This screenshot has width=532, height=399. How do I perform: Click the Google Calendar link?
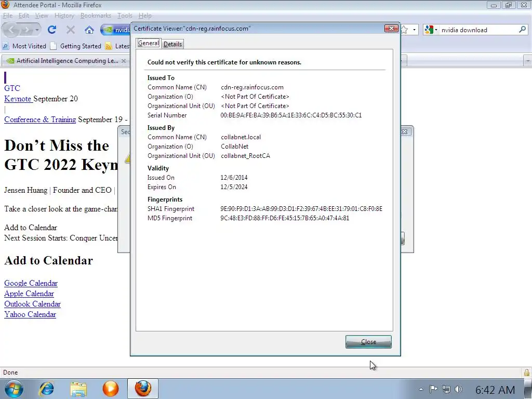[x=31, y=283]
